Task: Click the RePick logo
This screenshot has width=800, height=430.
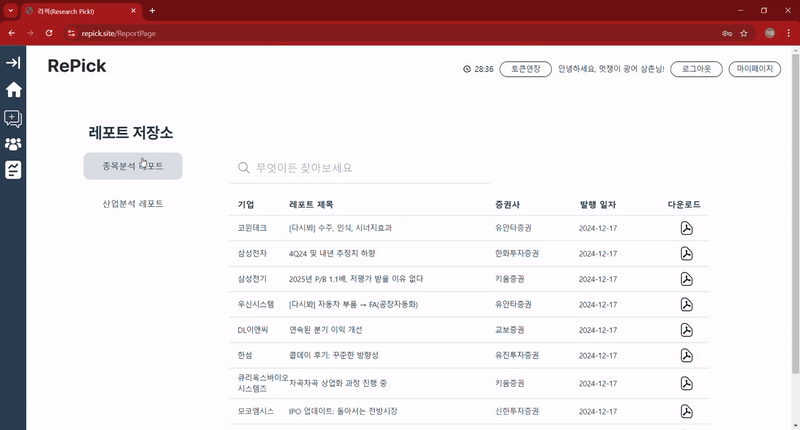Action: click(x=77, y=66)
